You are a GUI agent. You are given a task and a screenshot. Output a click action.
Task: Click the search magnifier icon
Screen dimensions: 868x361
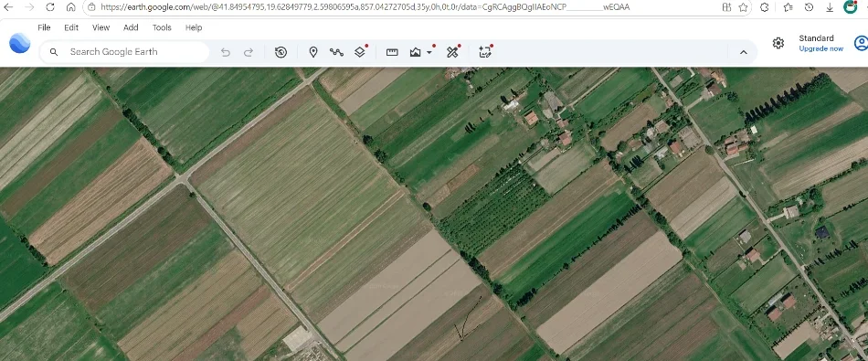(54, 52)
